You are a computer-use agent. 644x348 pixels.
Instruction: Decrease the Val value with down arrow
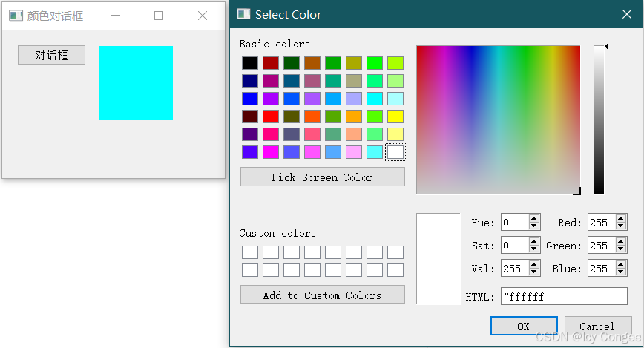(x=533, y=272)
